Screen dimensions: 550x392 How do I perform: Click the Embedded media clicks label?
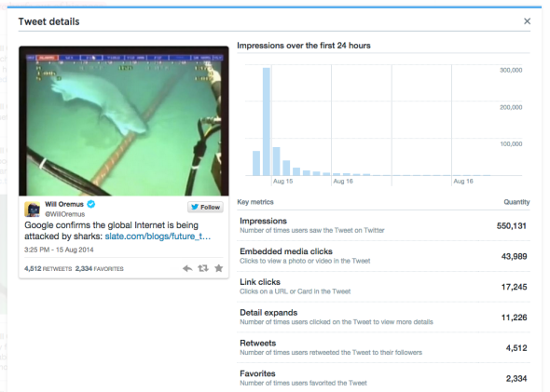(286, 251)
